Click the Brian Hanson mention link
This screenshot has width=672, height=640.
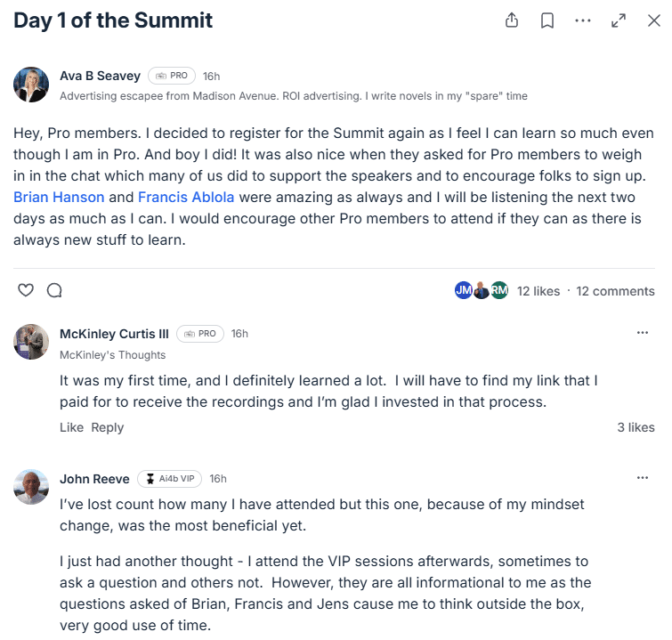point(59,197)
